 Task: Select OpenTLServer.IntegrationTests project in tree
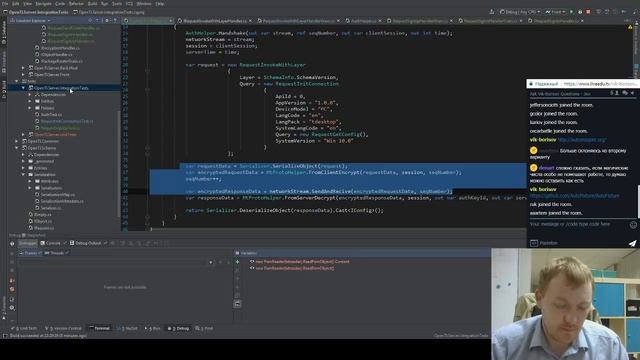pos(61,88)
